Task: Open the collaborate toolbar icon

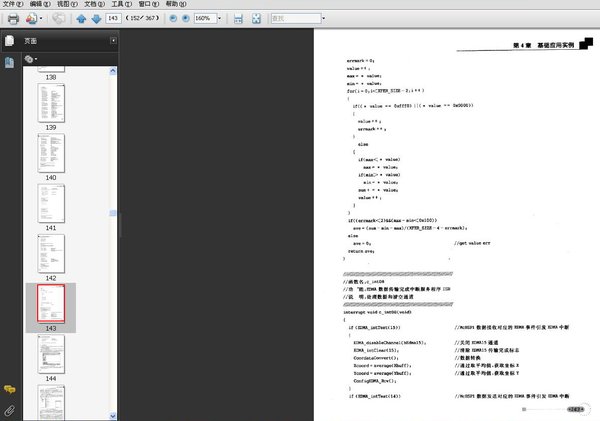Action: pyautogui.click(x=31, y=18)
